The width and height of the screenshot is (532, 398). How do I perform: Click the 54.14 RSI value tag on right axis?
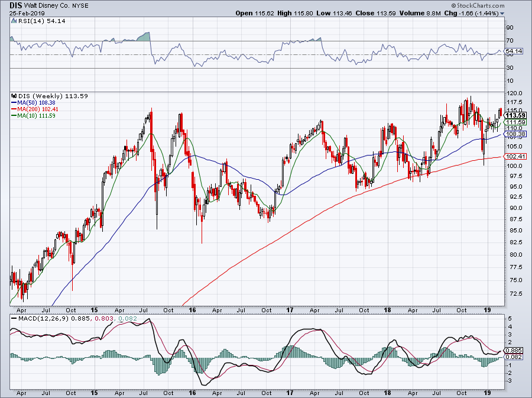pos(514,51)
